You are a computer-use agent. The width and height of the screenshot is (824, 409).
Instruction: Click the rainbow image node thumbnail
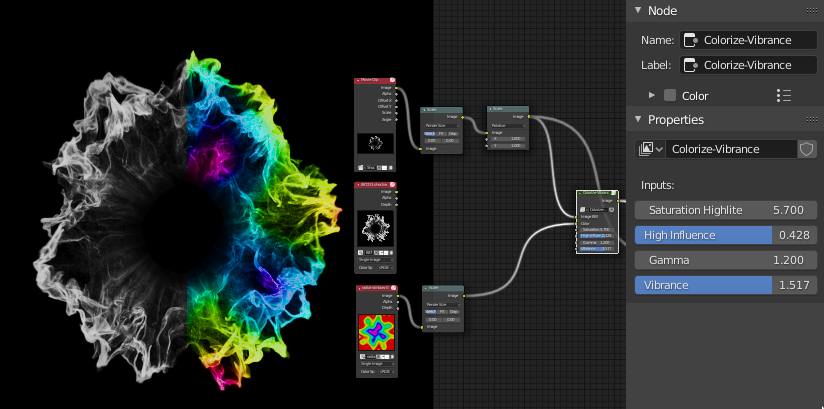376,333
